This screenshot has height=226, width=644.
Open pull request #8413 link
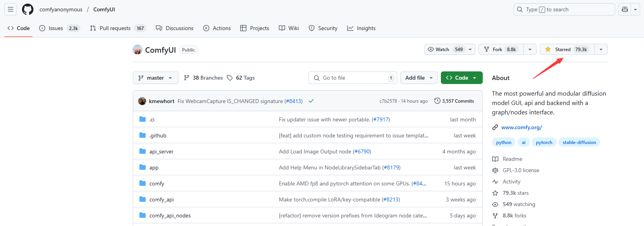click(x=293, y=101)
